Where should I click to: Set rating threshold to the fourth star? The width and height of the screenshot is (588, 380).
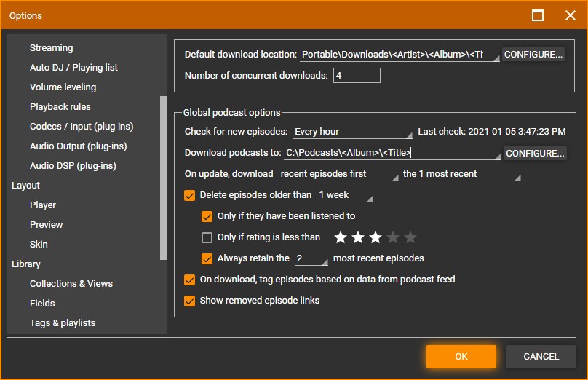(393, 237)
